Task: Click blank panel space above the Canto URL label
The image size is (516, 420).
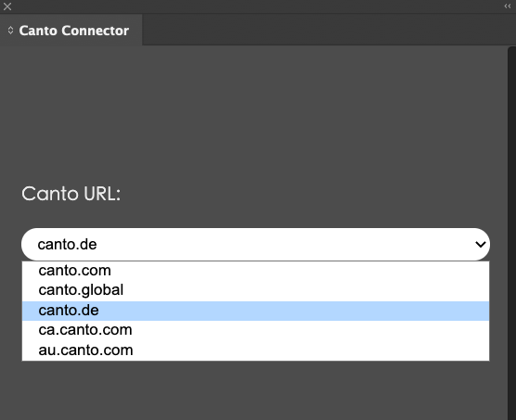Action: pyautogui.click(x=253, y=113)
